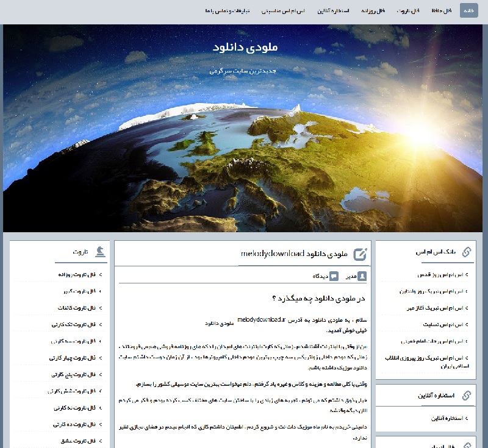Open the فال تاروت پنج کارتی link

74,375
